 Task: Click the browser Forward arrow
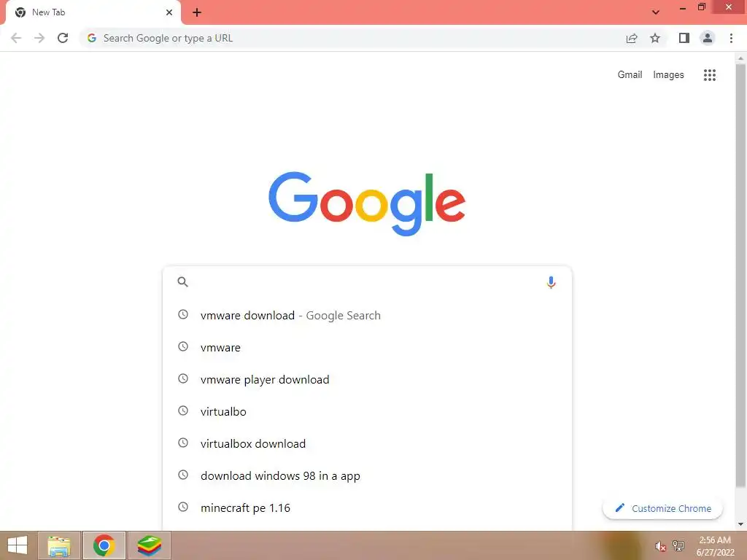click(x=39, y=38)
